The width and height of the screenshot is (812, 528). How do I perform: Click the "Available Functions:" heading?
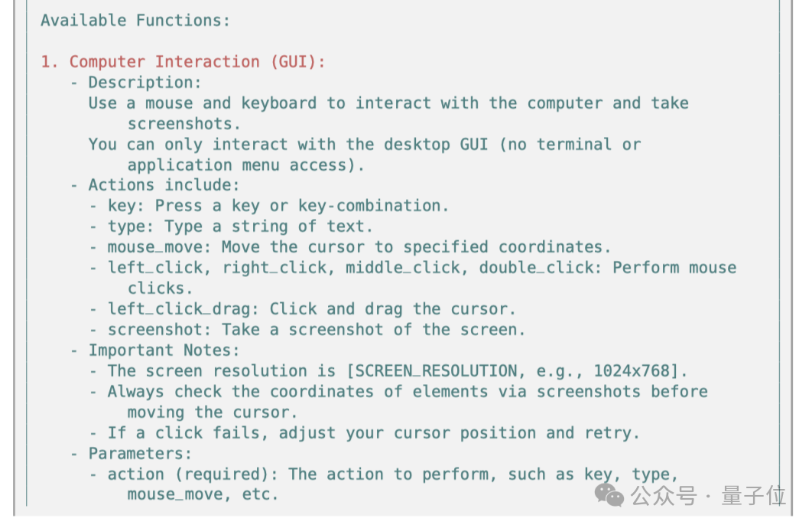click(x=135, y=21)
